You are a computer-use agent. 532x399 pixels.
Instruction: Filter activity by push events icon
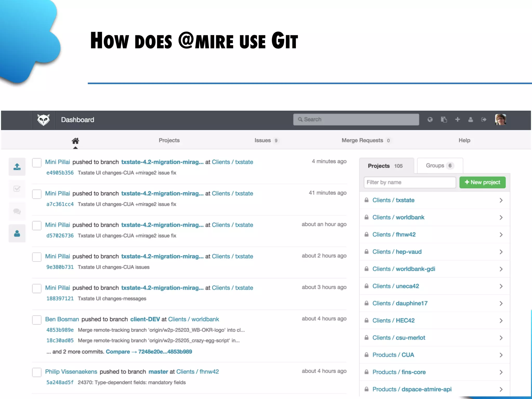point(17,167)
